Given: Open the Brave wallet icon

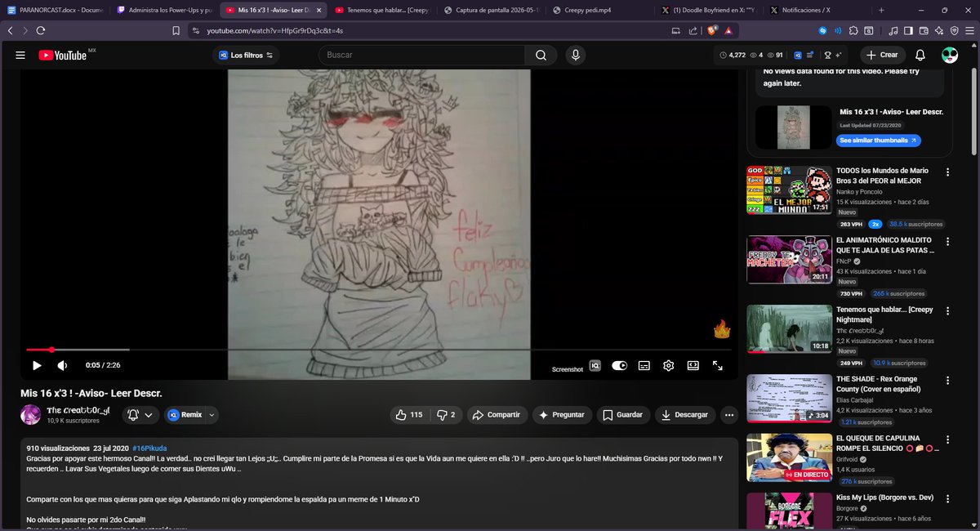Looking at the screenshot, I should point(924,30).
